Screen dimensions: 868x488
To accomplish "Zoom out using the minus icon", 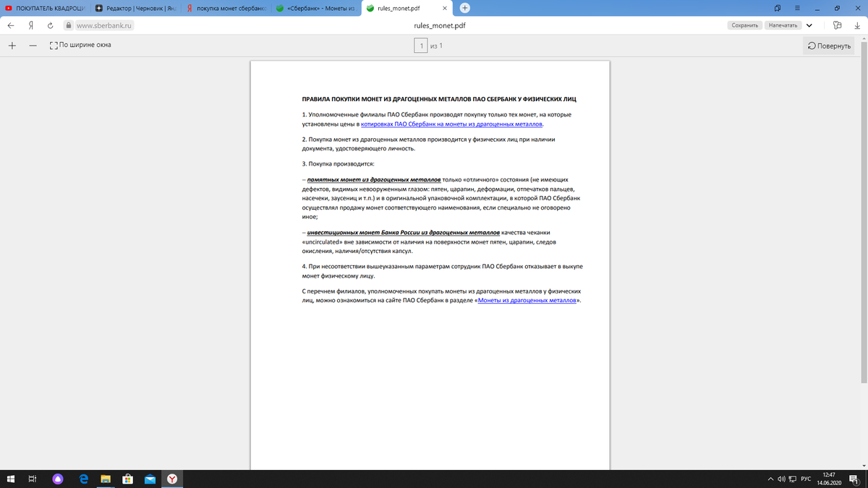I will click(33, 45).
